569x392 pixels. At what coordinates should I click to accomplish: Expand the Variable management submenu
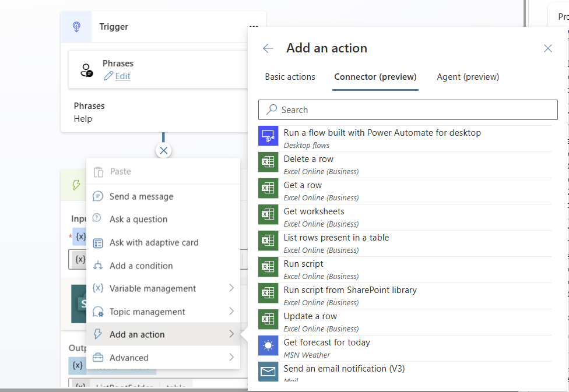231,288
